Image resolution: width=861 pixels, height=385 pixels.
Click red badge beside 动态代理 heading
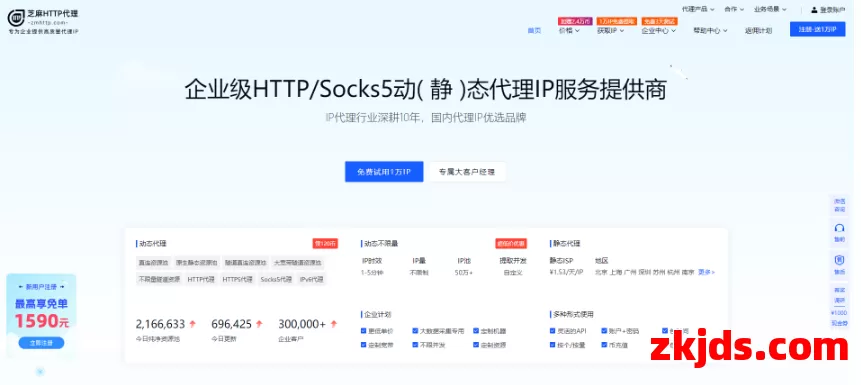click(325, 243)
